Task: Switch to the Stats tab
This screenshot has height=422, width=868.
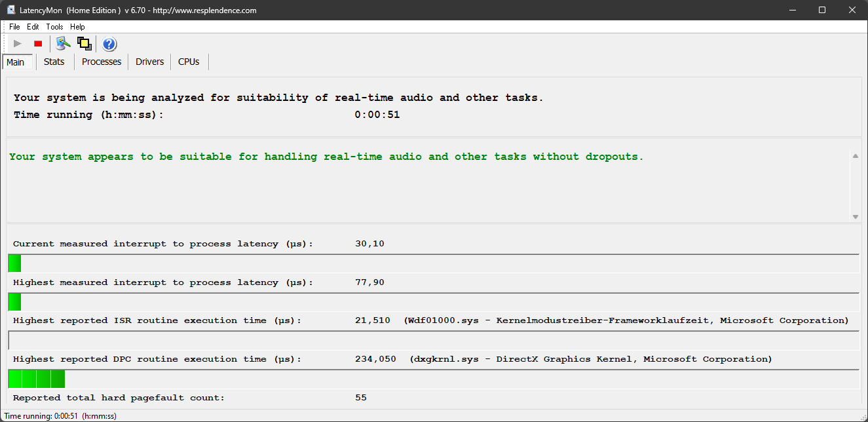Action: point(54,62)
